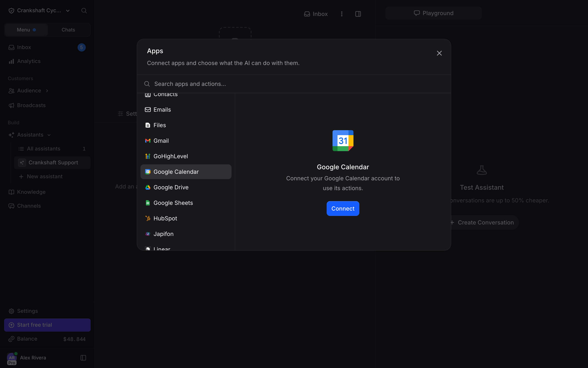Open Broadcasts in the sidebar
This screenshot has height=368, width=588.
(47, 105)
